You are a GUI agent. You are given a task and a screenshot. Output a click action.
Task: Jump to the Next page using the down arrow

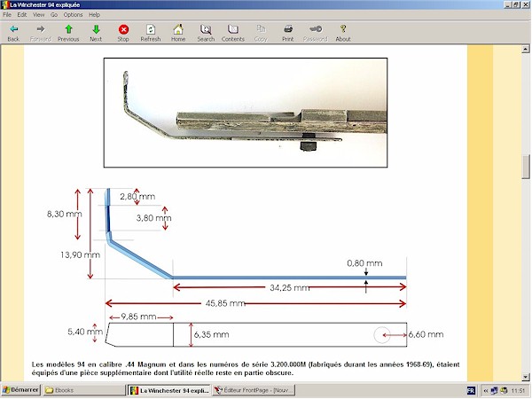point(96,29)
